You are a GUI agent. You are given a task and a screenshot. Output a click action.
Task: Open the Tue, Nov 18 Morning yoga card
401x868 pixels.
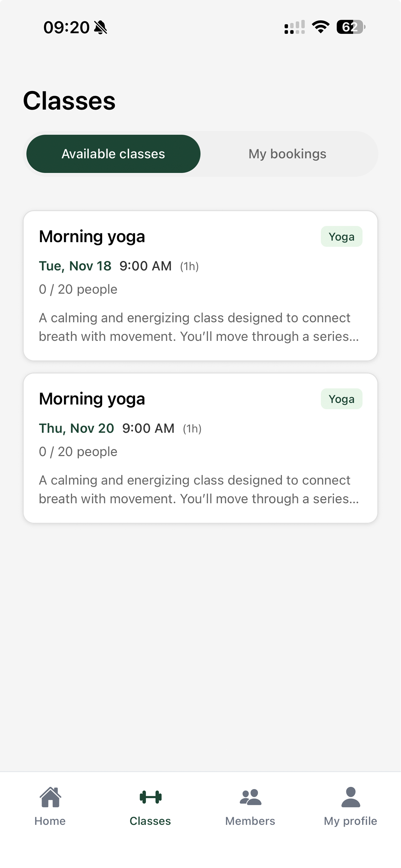click(x=200, y=286)
